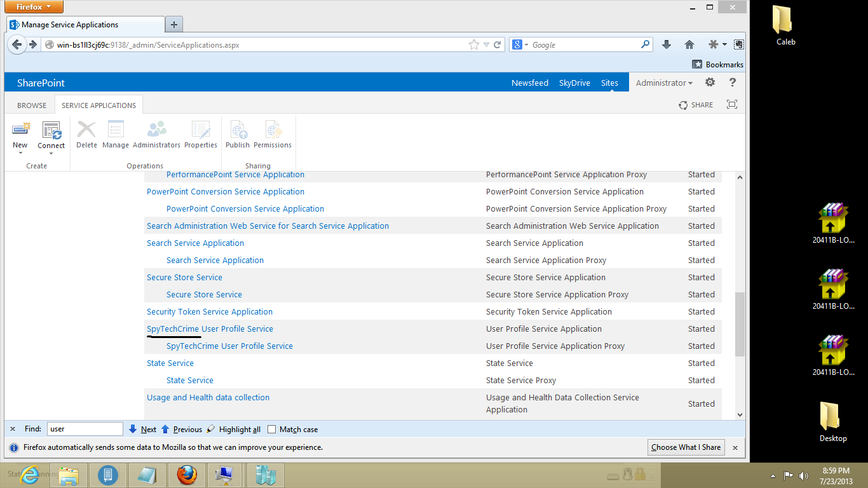This screenshot has width=868, height=488.
Task: Toggle the Match case checkbox
Action: [272, 430]
